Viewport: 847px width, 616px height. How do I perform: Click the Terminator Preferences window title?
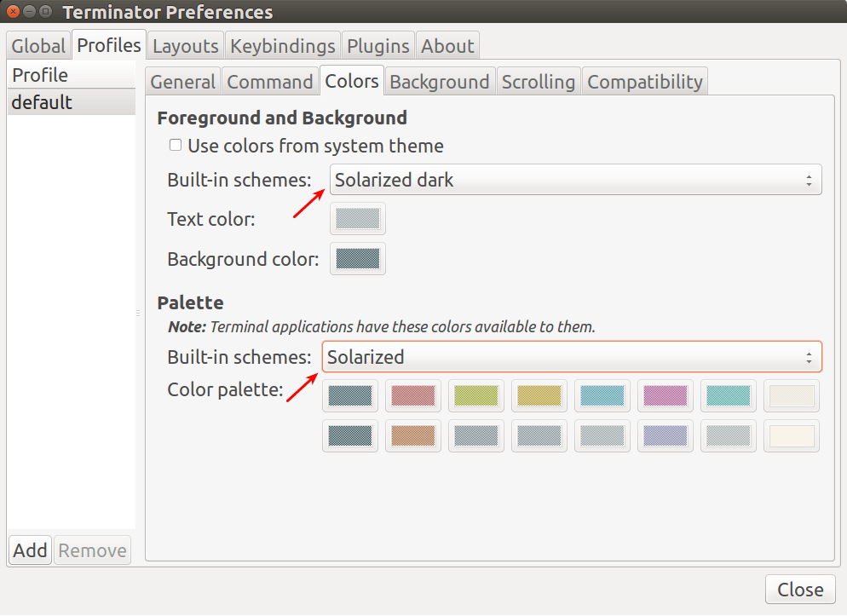[168, 12]
